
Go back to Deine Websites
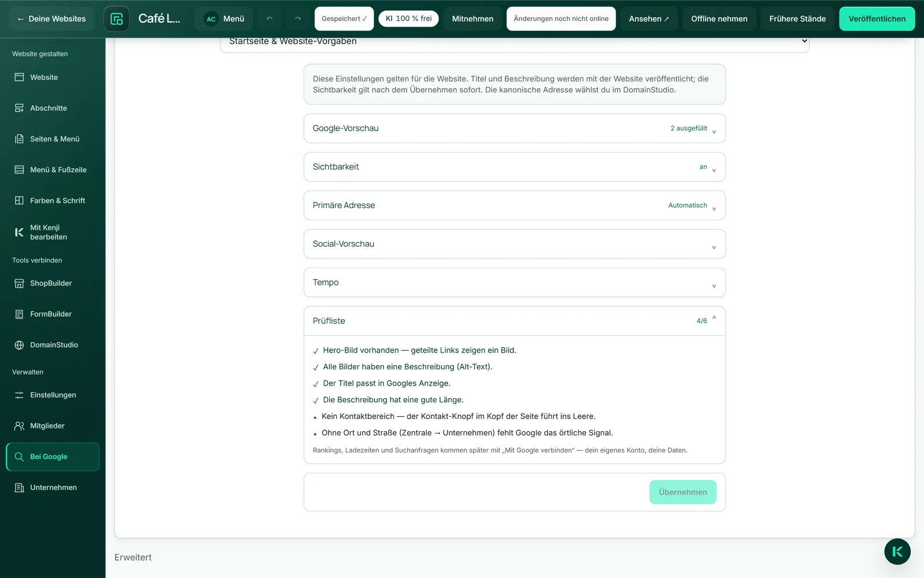(51, 18)
